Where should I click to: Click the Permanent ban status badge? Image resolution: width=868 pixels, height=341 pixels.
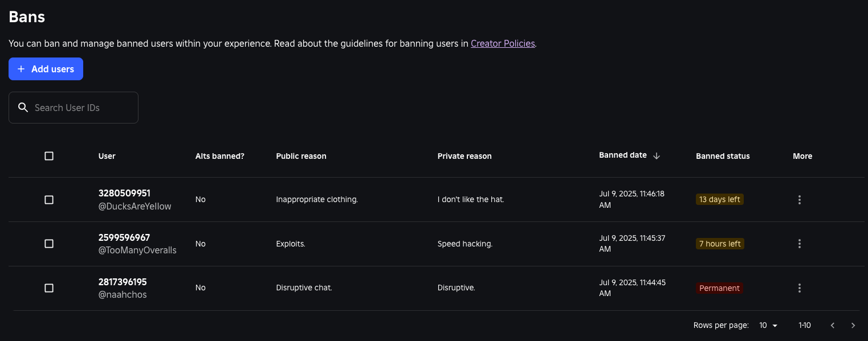(x=719, y=288)
